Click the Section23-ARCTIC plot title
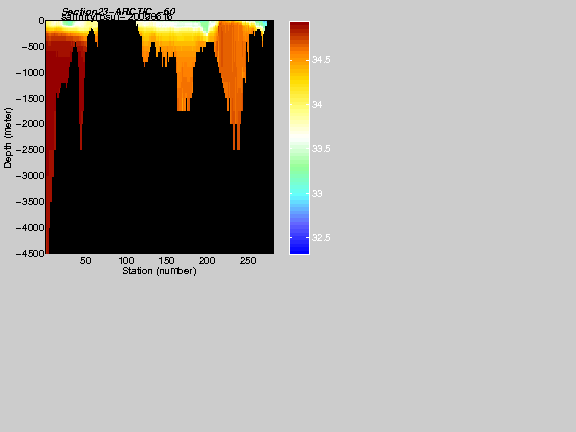Screen dimensions: 576x432 (118, 12)
